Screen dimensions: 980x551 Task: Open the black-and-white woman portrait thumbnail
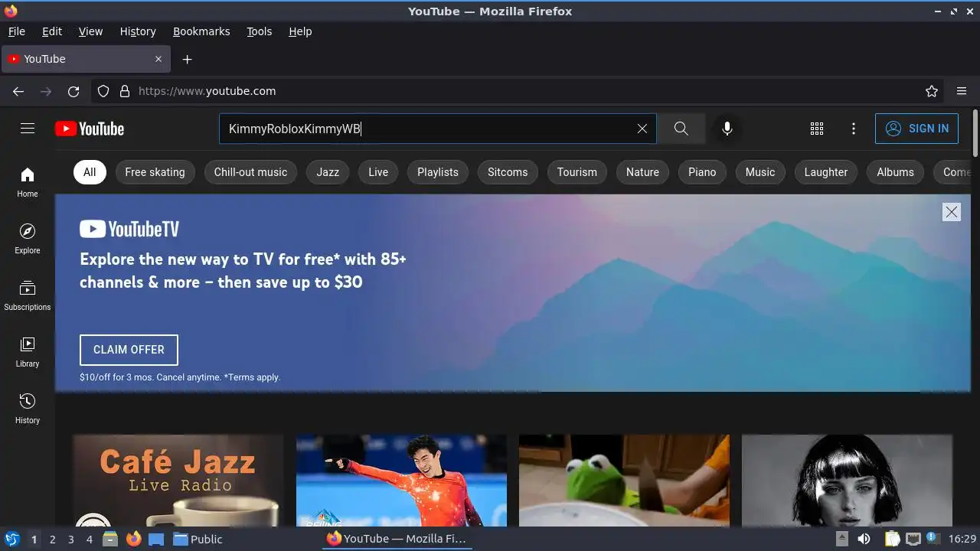click(847, 481)
